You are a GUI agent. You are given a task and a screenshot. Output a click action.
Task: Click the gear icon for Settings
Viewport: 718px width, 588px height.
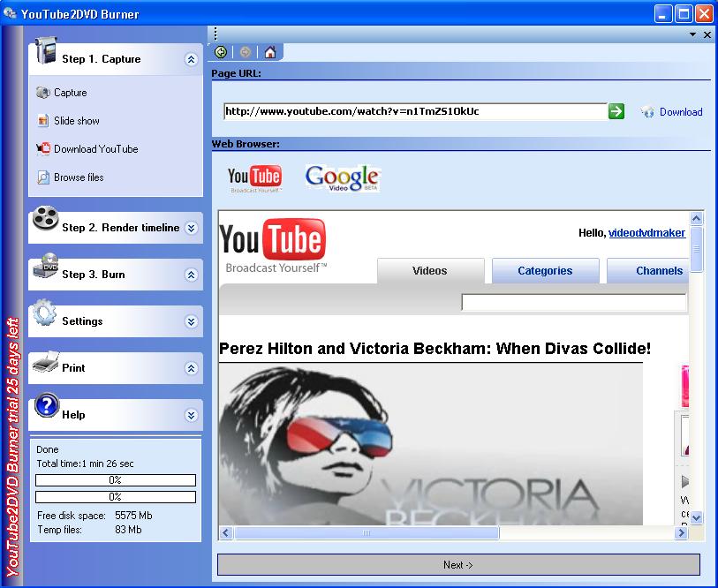coord(44,313)
